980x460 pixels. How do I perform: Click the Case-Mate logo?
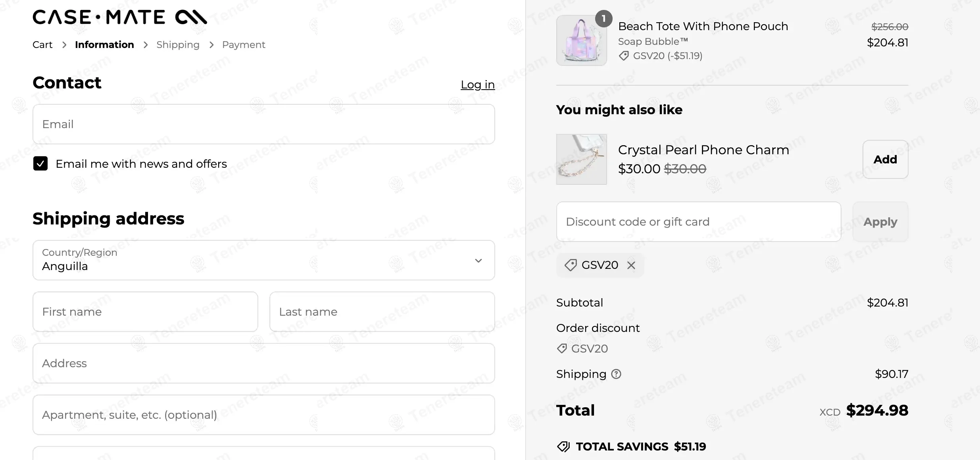pos(119,17)
